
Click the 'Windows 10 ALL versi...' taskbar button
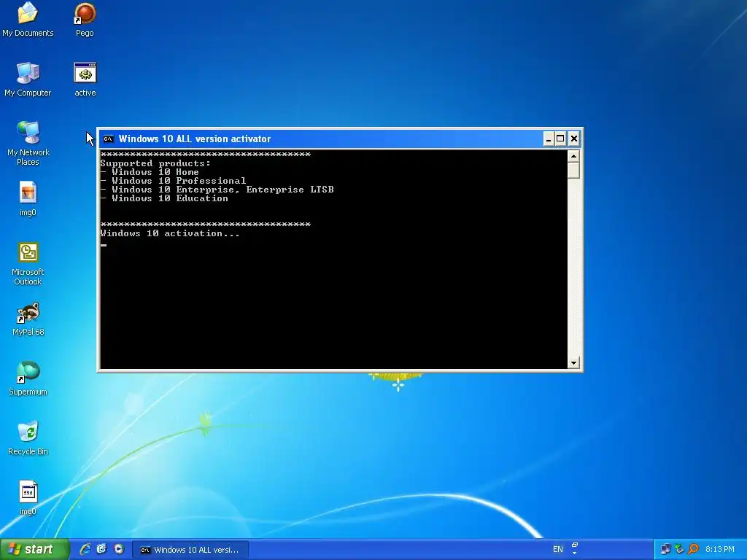tap(190, 550)
